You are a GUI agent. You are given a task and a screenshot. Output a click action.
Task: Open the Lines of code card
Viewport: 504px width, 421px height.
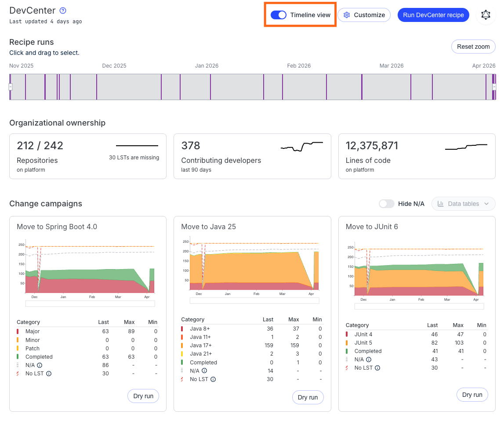(x=417, y=156)
